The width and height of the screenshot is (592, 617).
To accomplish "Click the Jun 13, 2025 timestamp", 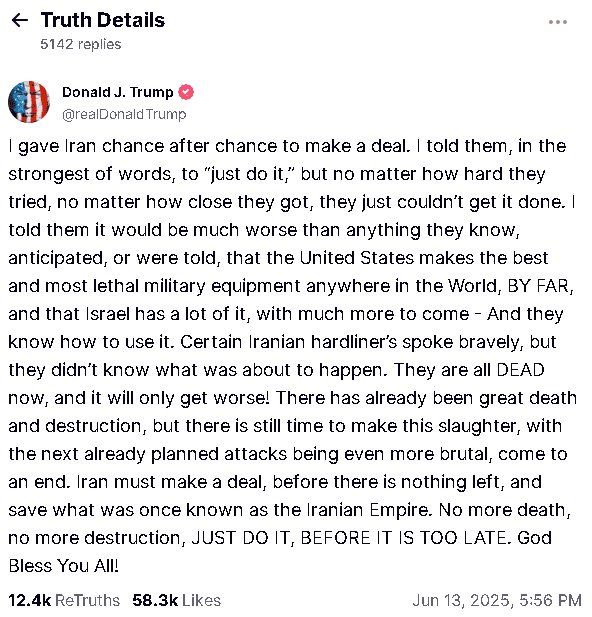I will 497,600.
